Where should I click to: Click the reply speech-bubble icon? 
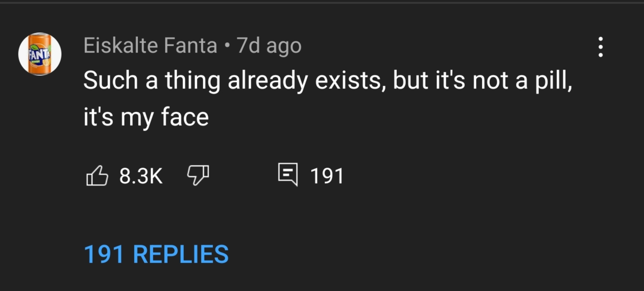(288, 175)
